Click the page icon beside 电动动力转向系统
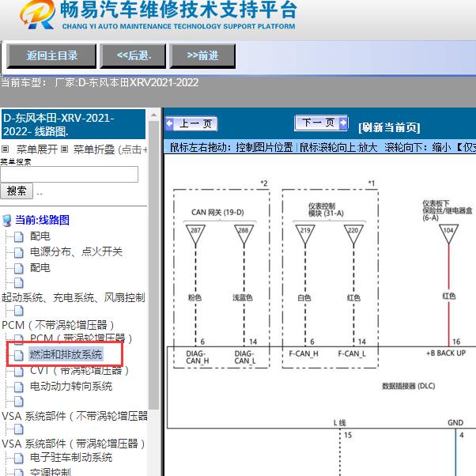The height and width of the screenshot is (476, 476). coord(18,387)
